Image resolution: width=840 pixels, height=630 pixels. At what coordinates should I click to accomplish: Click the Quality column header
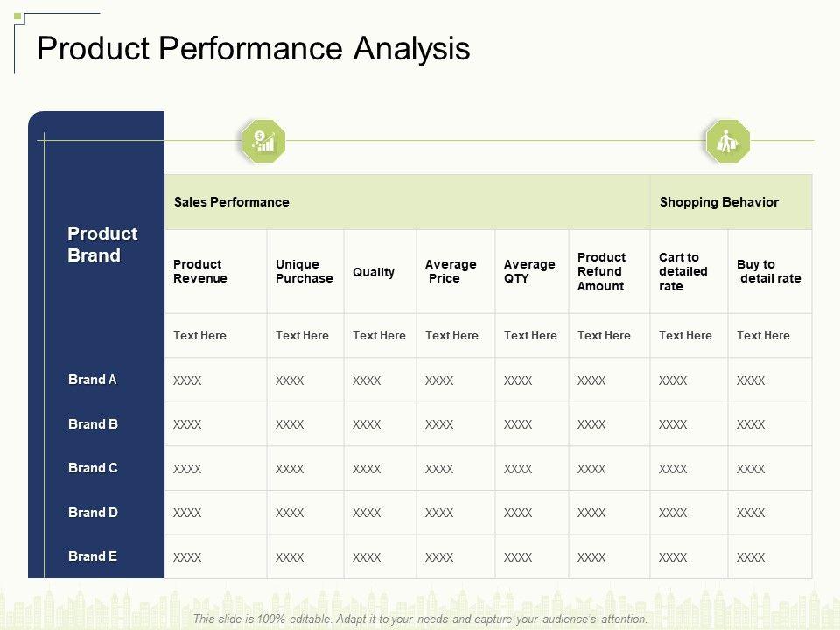coord(374,272)
